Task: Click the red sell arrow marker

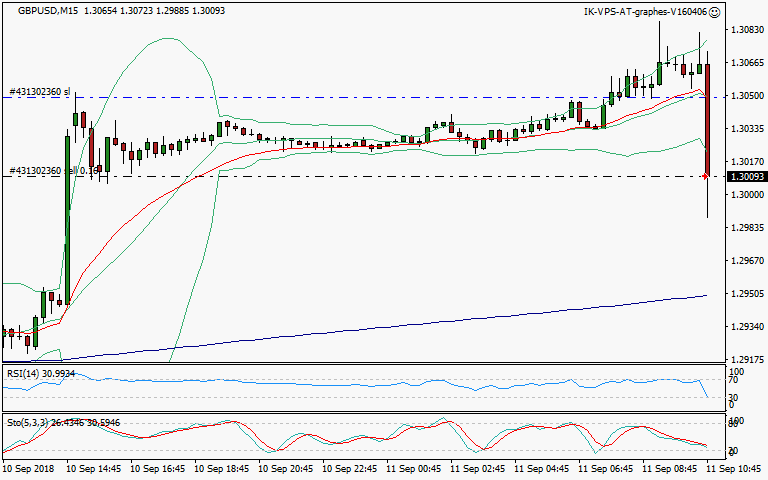Action: click(x=706, y=176)
